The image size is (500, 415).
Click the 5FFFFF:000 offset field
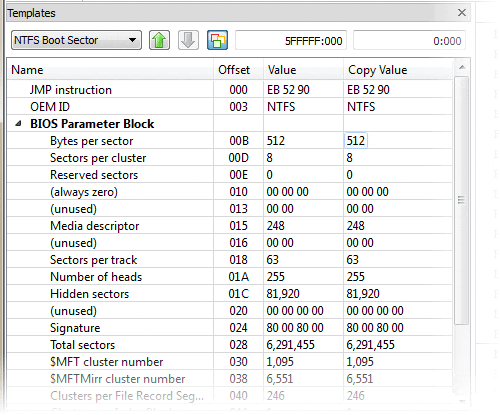pos(291,40)
